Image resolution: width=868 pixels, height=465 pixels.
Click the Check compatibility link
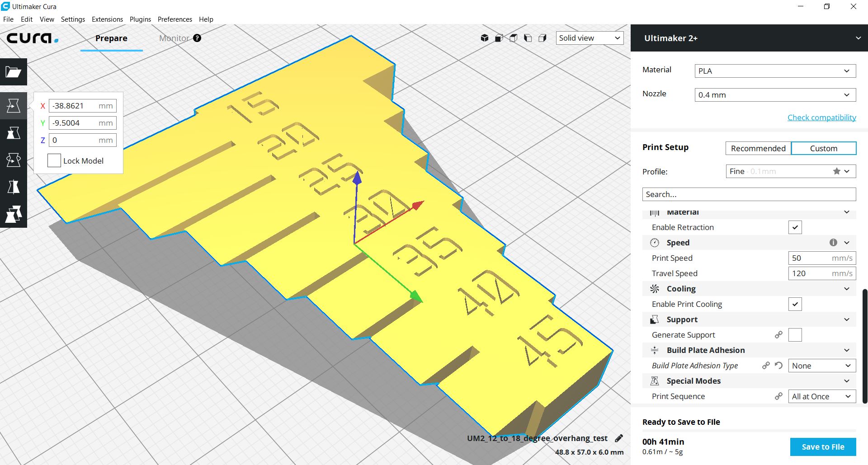pyautogui.click(x=822, y=117)
